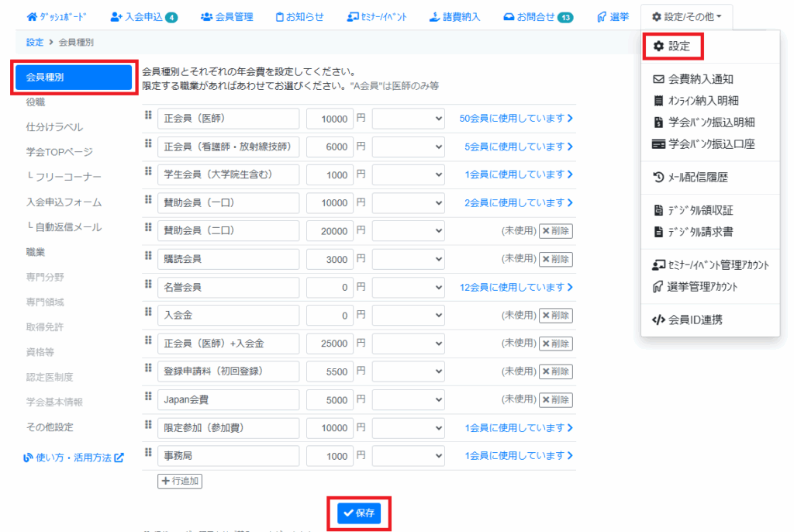This screenshot has height=532, width=794.
Task: Select 入会申込フォーム in the sidebar
Action: [x=64, y=202]
